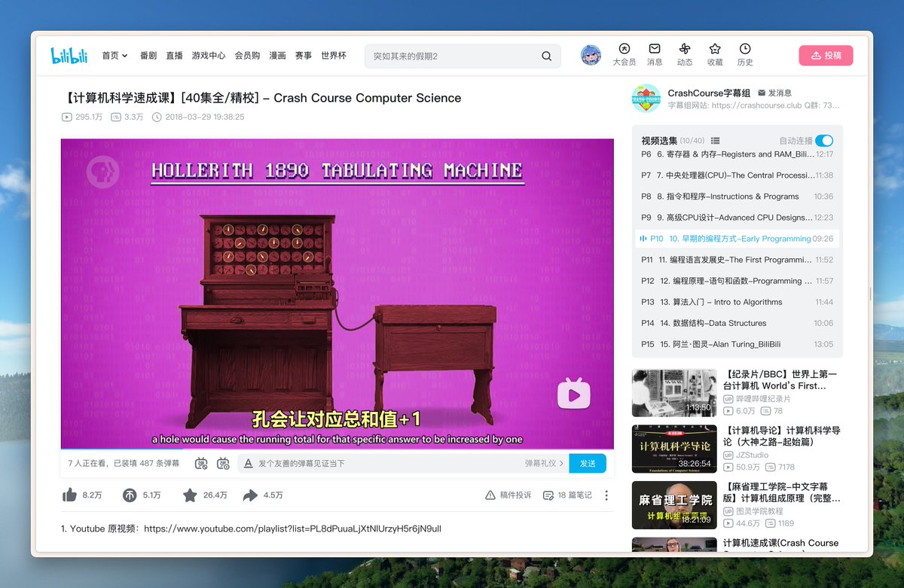Image resolution: width=904 pixels, height=588 pixels.
Task: Toggle the danmaku display switch
Action: pos(201,464)
